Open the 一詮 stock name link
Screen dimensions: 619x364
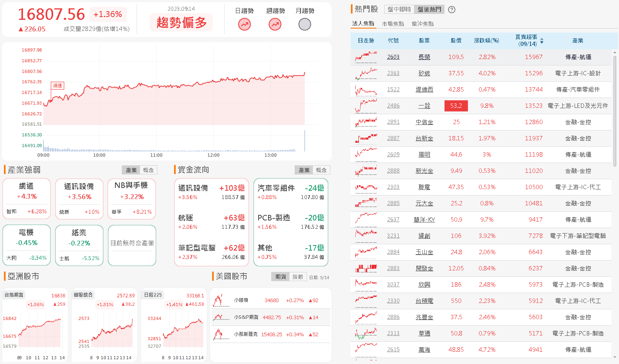pos(424,106)
